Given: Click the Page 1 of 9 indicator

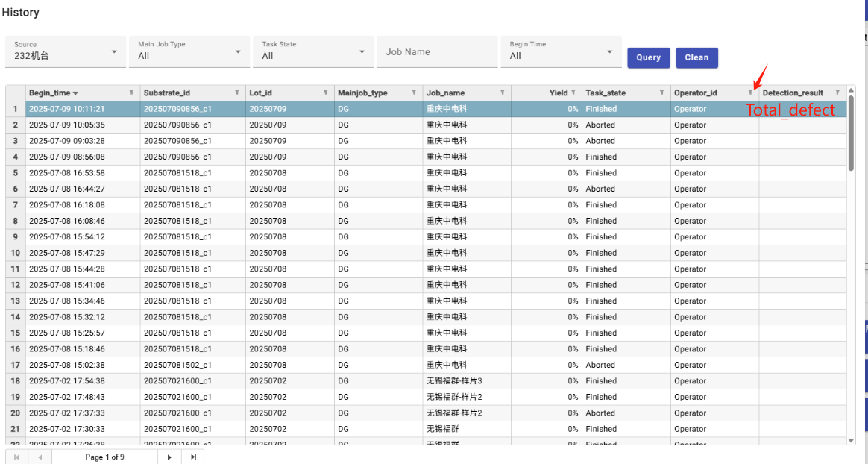Looking at the screenshot, I should point(104,457).
